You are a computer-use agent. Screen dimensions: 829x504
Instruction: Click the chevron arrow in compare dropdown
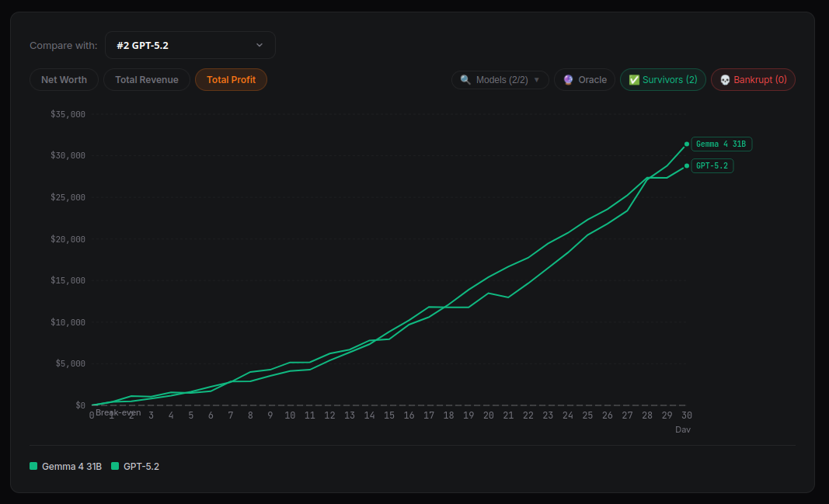259,46
